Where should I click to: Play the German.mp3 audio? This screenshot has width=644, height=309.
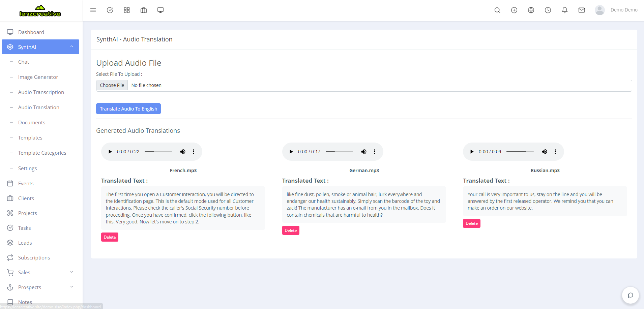[291, 152]
